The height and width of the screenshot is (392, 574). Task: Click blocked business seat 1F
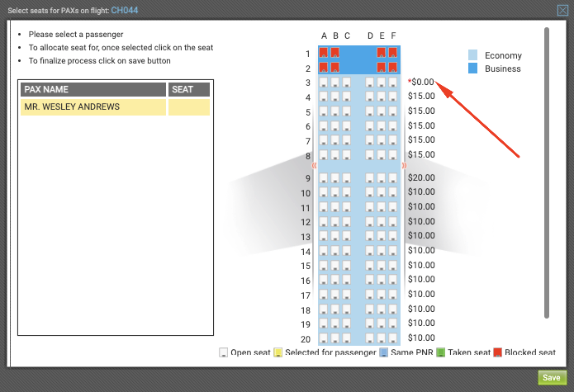(393, 53)
